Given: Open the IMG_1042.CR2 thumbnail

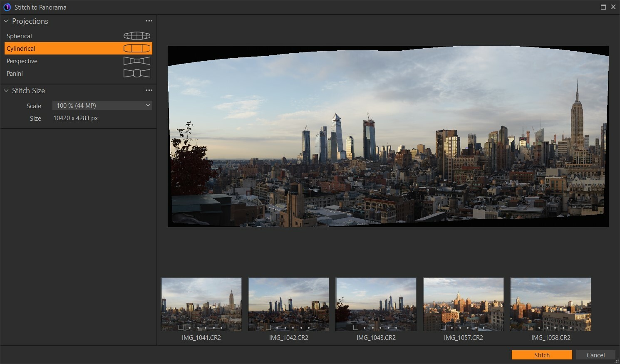Looking at the screenshot, I should tap(288, 305).
